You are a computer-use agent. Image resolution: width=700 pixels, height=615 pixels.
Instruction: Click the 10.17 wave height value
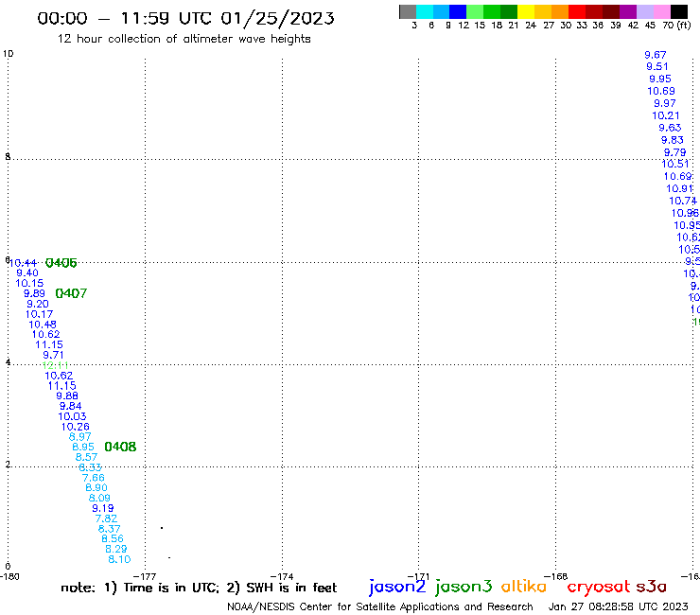(40, 314)
